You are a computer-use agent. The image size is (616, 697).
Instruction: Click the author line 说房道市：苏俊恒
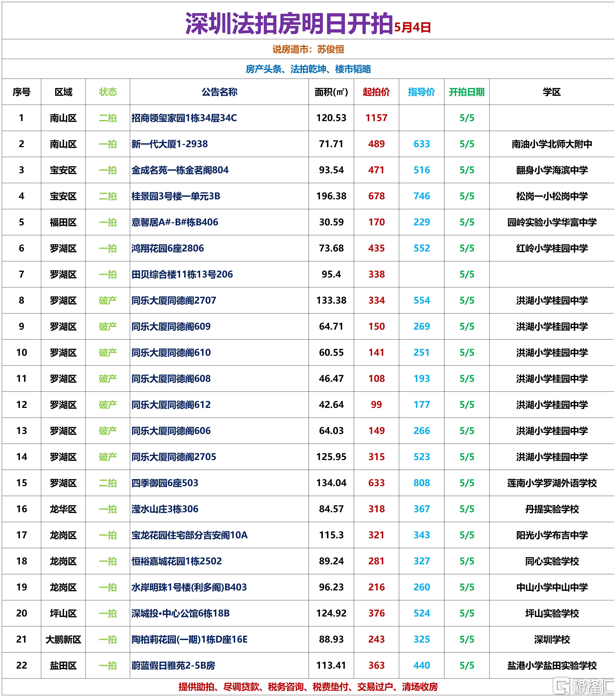click(x=308, y=49)
